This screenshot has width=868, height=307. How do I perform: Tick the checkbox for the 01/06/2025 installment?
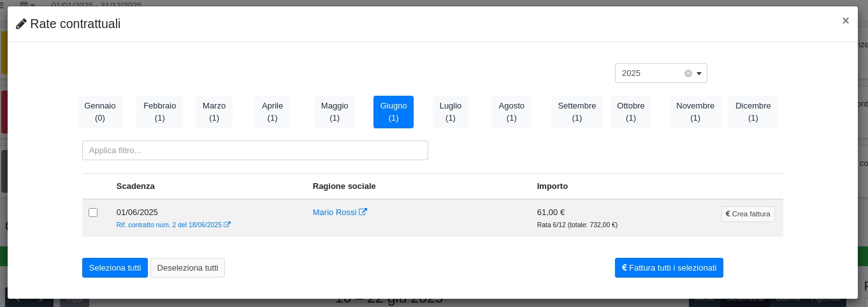93,213
